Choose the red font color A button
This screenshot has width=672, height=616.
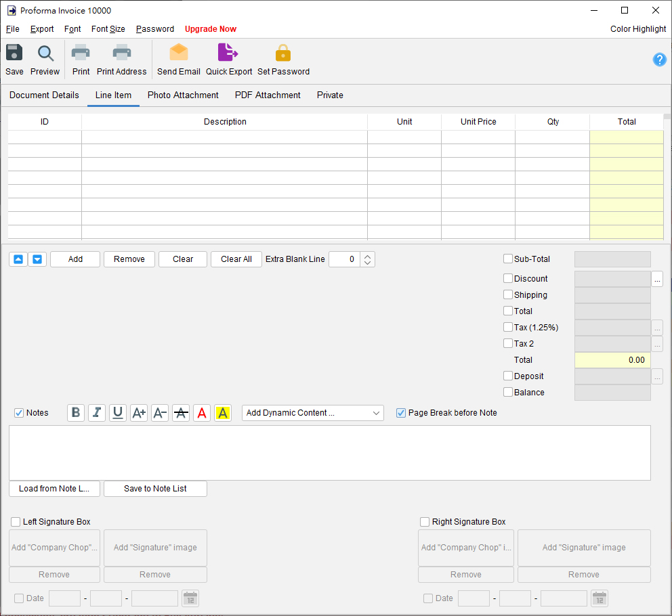click(x=202, y=413)
